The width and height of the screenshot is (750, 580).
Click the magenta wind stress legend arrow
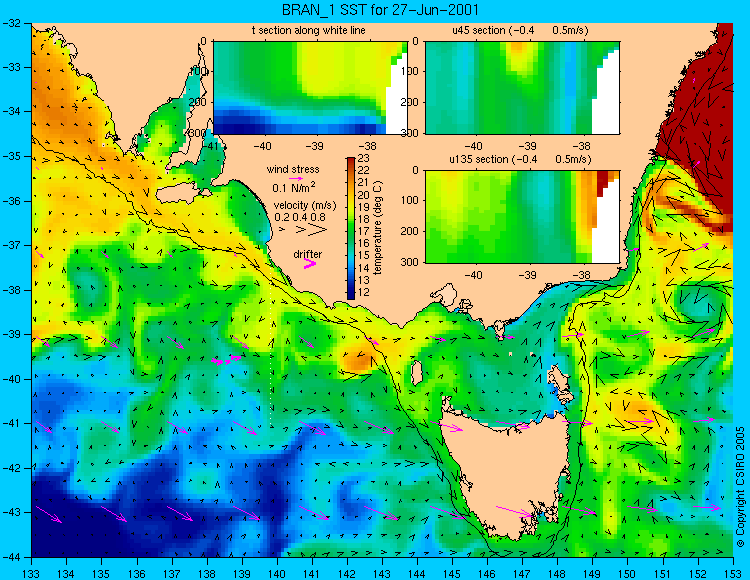click(x=296, y=178)
